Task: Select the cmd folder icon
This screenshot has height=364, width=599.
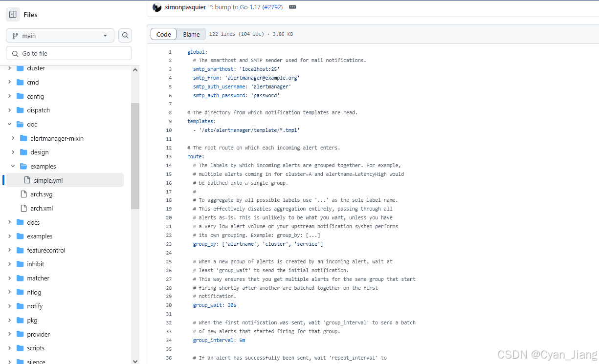Action: [20, 82]
